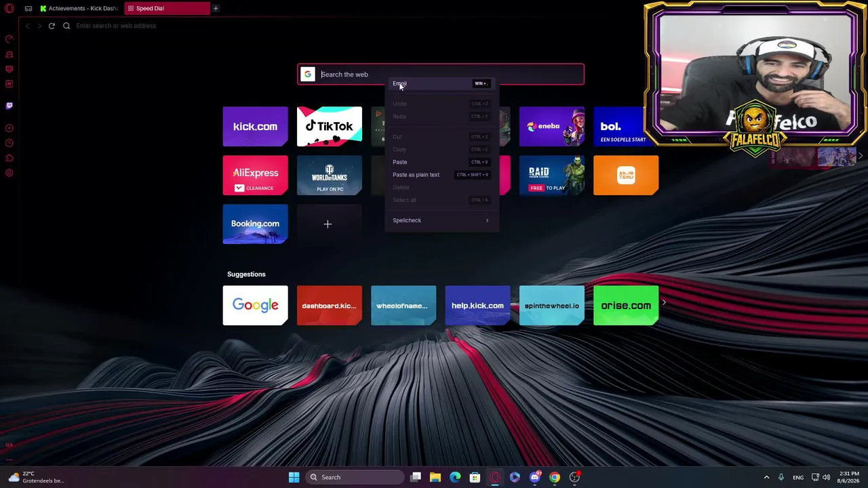The image size is (868, 488).
Task: Open settings gear icon in sidebar
Action: (9, 173)
